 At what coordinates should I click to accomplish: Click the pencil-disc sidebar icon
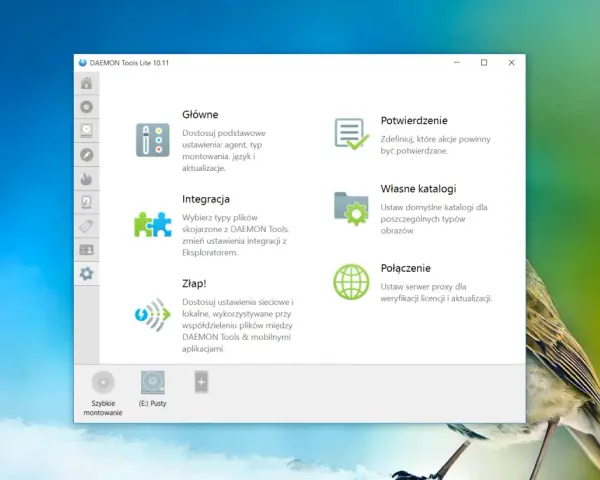click(86, 155)
